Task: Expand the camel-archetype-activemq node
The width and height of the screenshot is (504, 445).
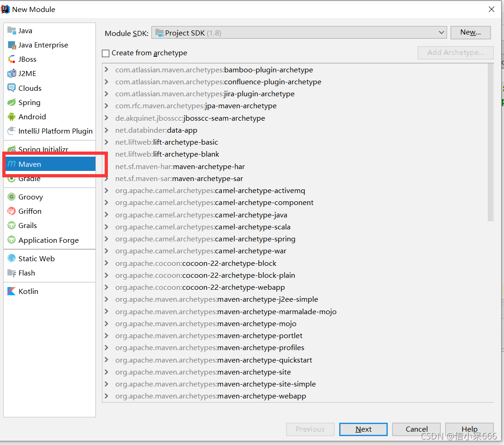Action: [107, 190]
